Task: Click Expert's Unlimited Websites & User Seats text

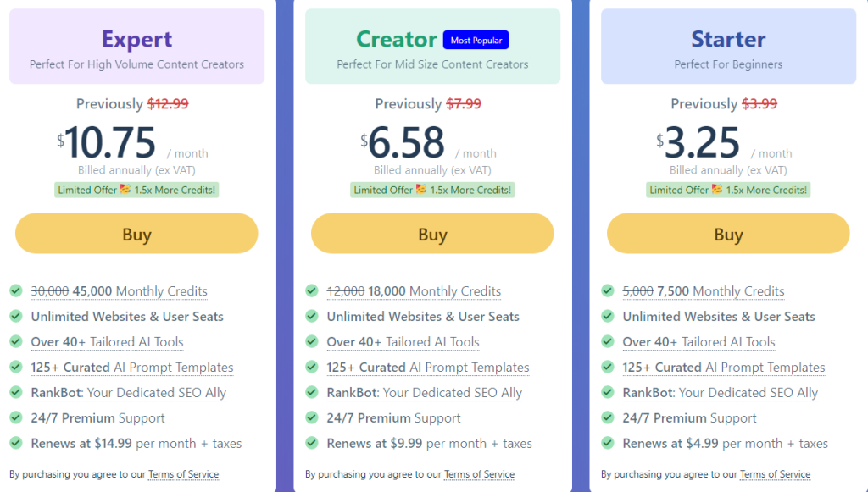Action: pos(127,317)
